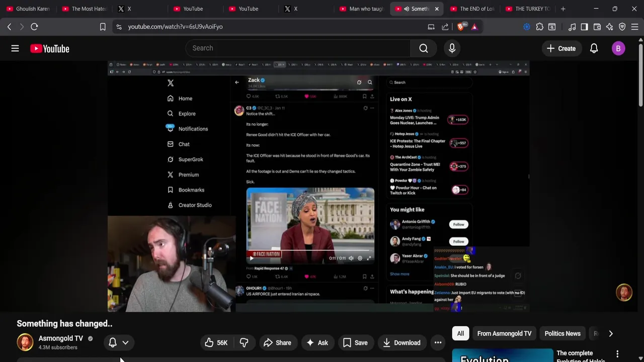
Task: Click the 'Something has changed..' video title
Action: click(64, 323)
